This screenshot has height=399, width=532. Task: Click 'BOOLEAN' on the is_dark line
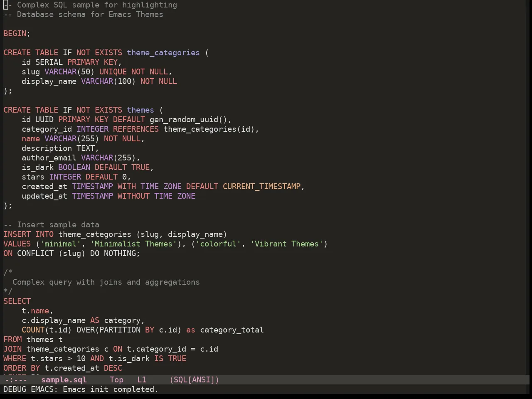(x=74, y=167)
